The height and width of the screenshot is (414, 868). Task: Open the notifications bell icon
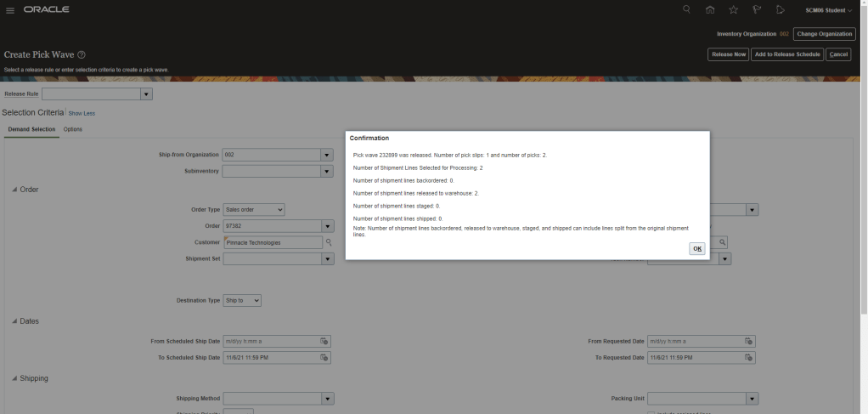[780, 10]
